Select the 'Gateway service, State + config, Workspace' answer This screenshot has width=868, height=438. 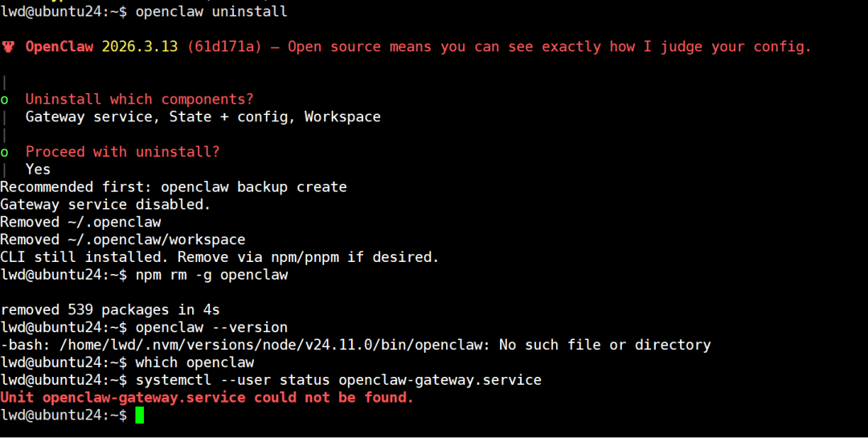coord(203,117)
